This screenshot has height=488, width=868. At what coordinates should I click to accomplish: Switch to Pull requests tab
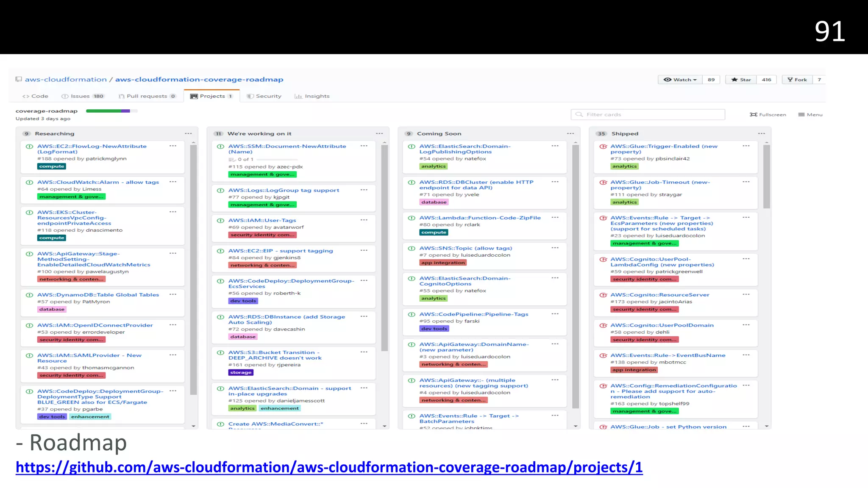[x=147, y=96]
